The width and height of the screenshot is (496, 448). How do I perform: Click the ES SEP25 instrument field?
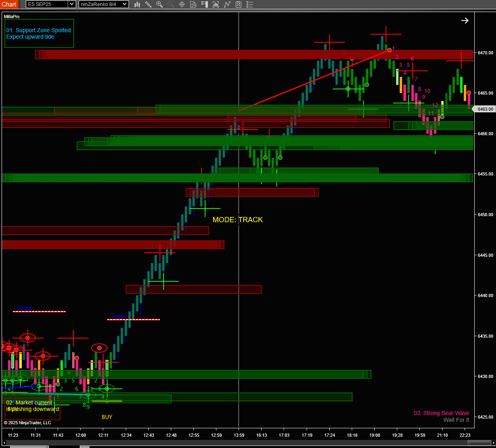pos(47,4)
